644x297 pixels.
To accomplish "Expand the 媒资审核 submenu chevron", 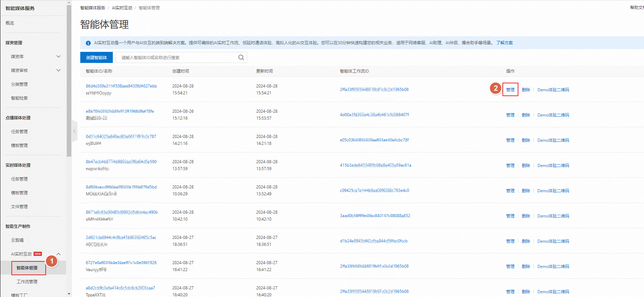I will 58,70.
